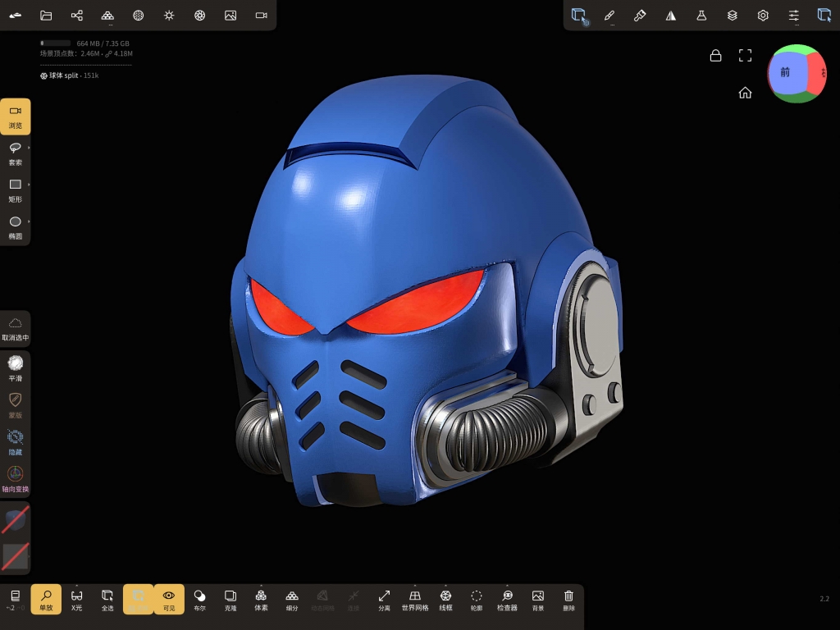The height and width of the screenshot is (630, 840).
Task: Toggle the highlighted button next to 全选
Action: click(138, 599)
